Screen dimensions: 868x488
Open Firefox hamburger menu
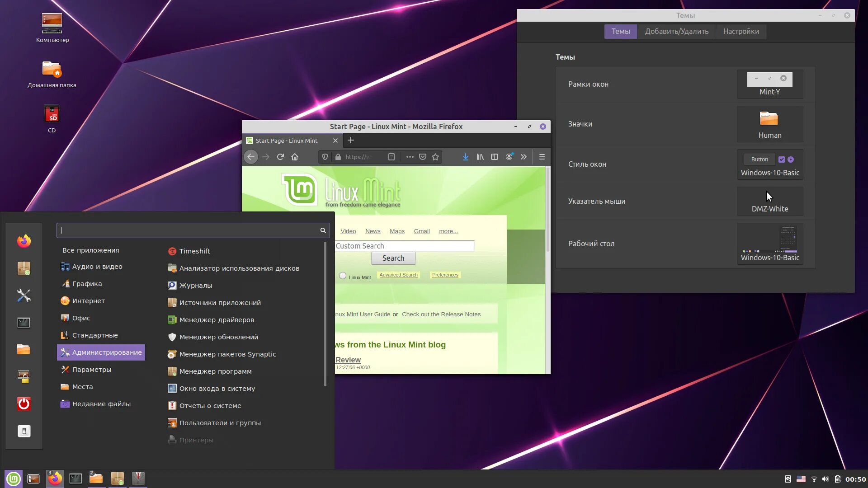[542, 157]
